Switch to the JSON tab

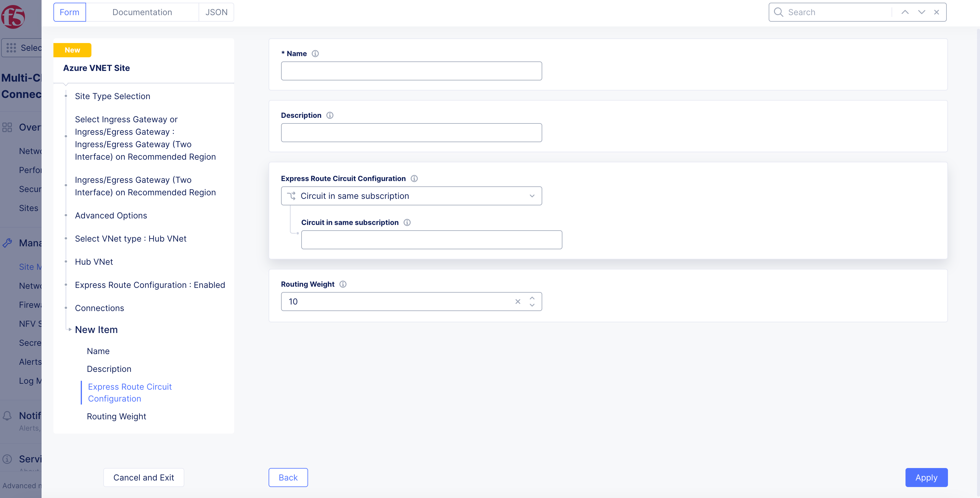coord(216,12)
